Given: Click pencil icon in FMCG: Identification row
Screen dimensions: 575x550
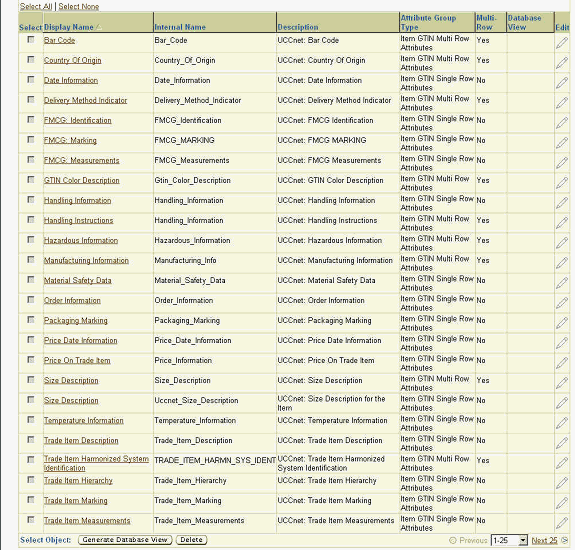Looking at the screenshot, I should (x=561, y=123).
